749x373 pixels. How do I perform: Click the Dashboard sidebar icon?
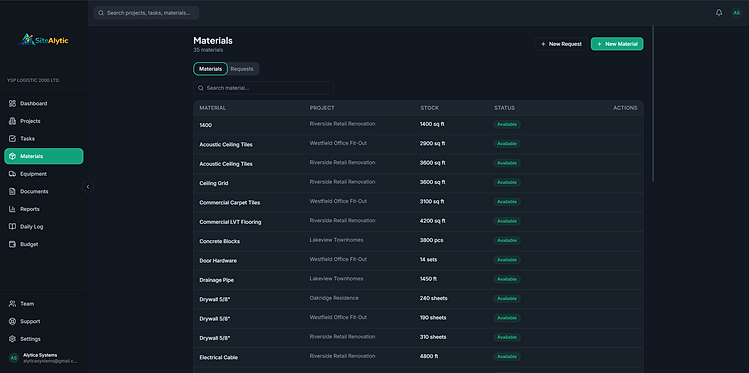click(x=12, y=104)
